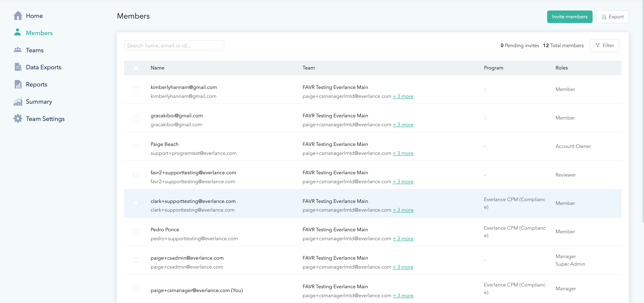Open member gracakiboi@gmail.com name

coord(176,116)
